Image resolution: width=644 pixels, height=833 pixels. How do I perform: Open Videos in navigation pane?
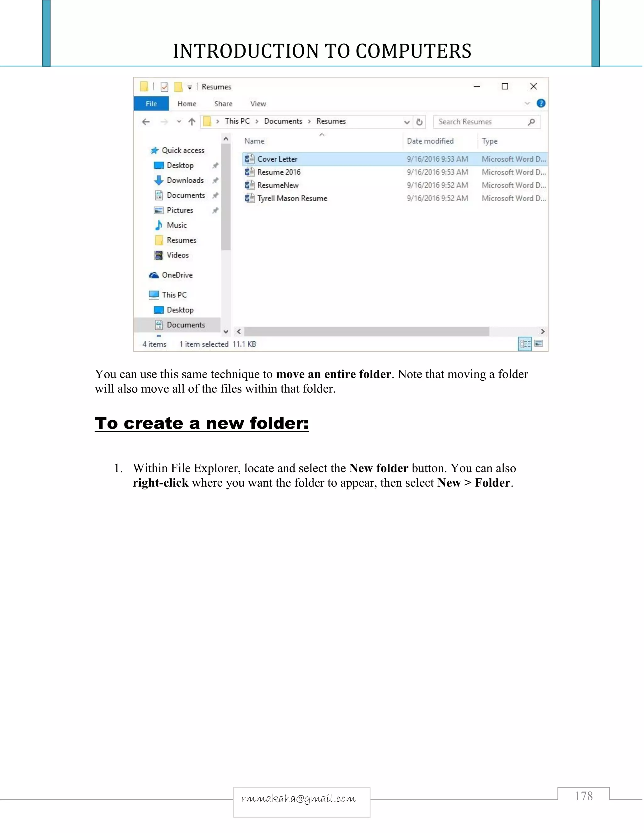[177, 255]
